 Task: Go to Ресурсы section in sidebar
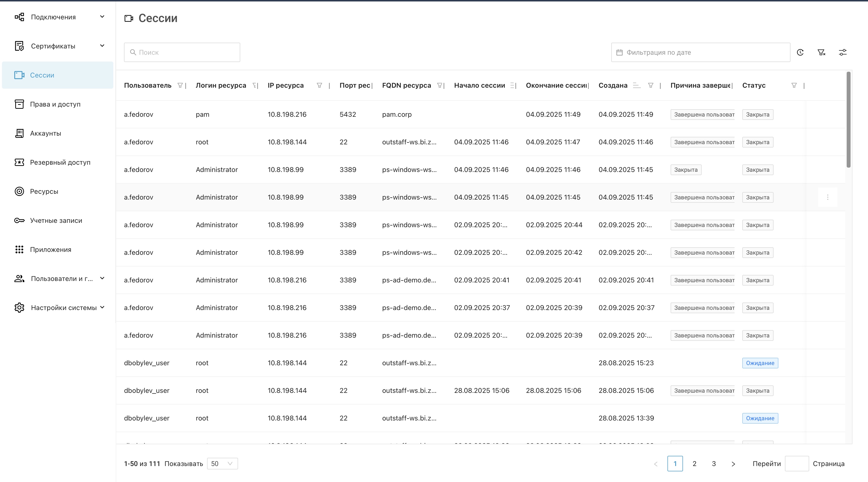[x=44, y=191]
